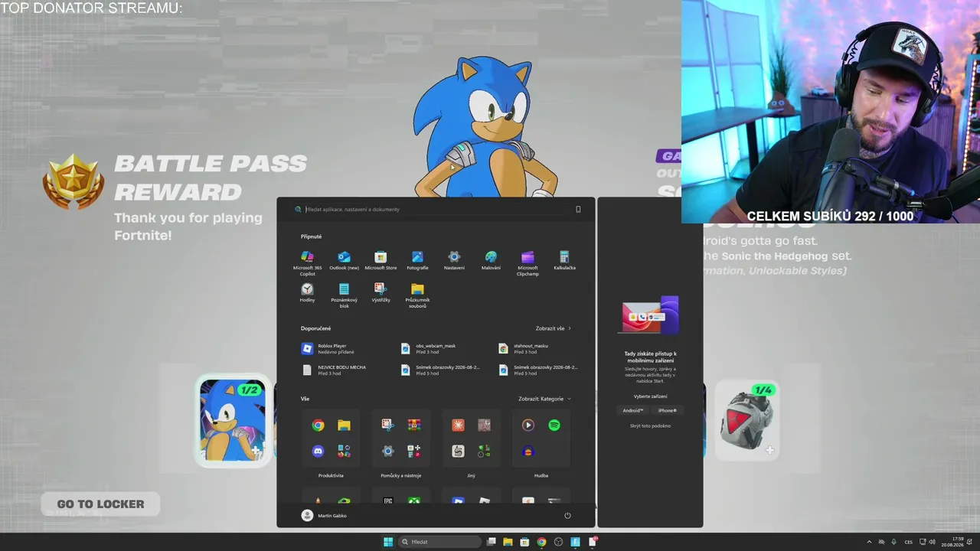Click the taskbar Hledat search box

point(439,542)
